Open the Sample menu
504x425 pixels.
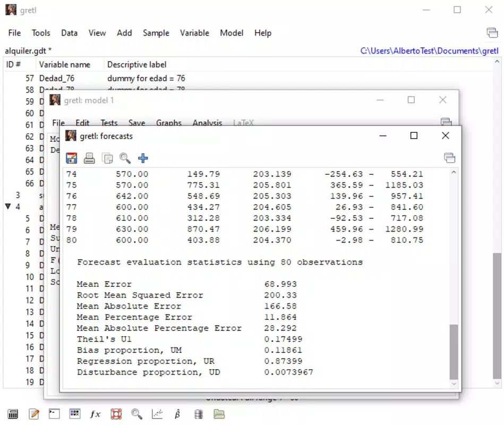click(156, 33)
